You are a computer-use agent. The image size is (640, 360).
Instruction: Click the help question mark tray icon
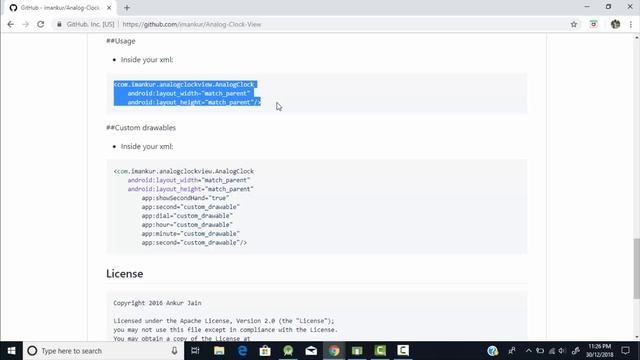[493, 351]
